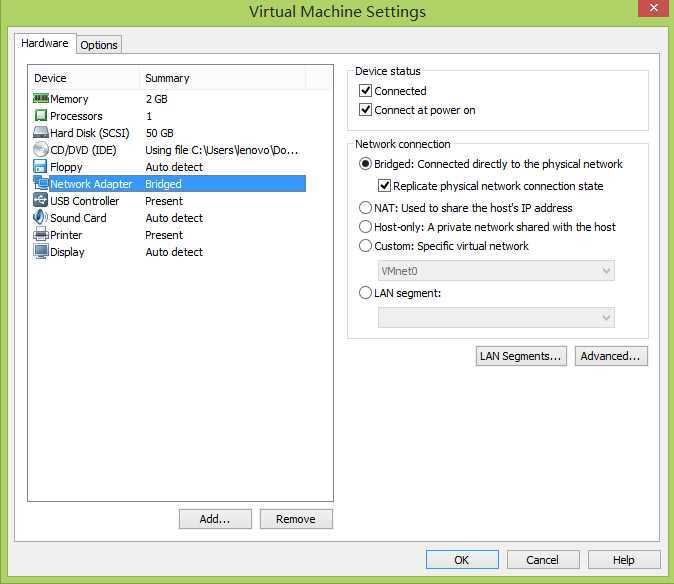Close the Virtual Machine Settings window
674x584 pixels.
(x=653, y=8)
